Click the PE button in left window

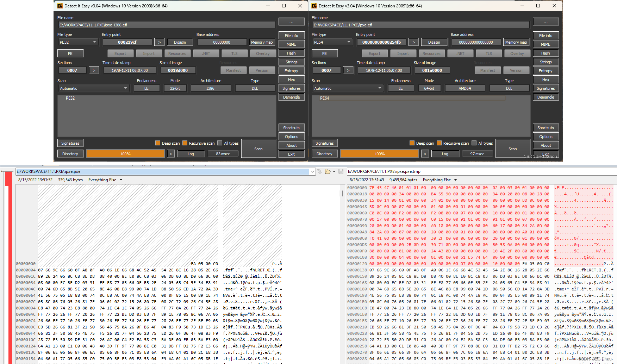[70, 54]
